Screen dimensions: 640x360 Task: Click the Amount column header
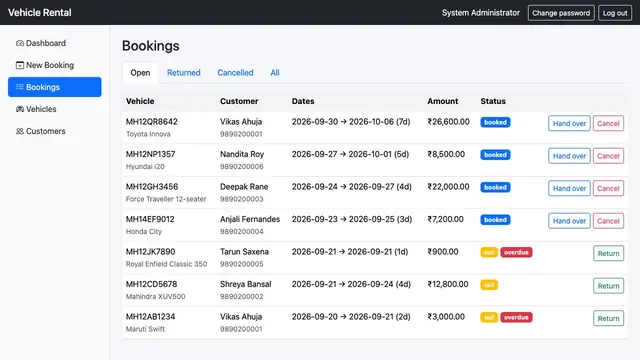coord(442,101)
